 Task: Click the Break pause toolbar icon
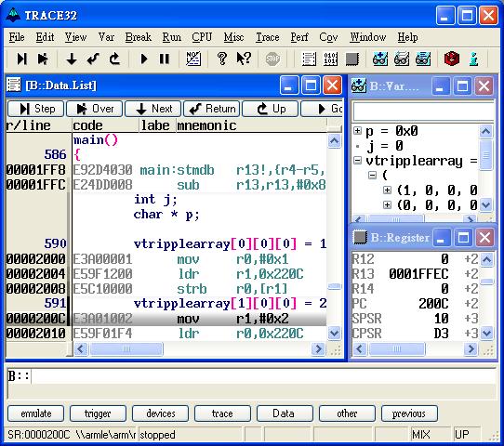pos(165,59)
